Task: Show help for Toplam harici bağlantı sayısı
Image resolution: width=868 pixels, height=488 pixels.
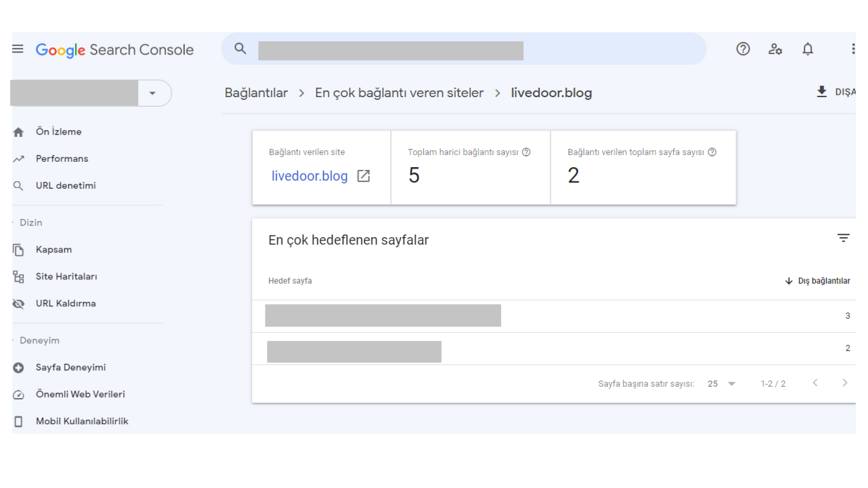Action: coord(526,152)
